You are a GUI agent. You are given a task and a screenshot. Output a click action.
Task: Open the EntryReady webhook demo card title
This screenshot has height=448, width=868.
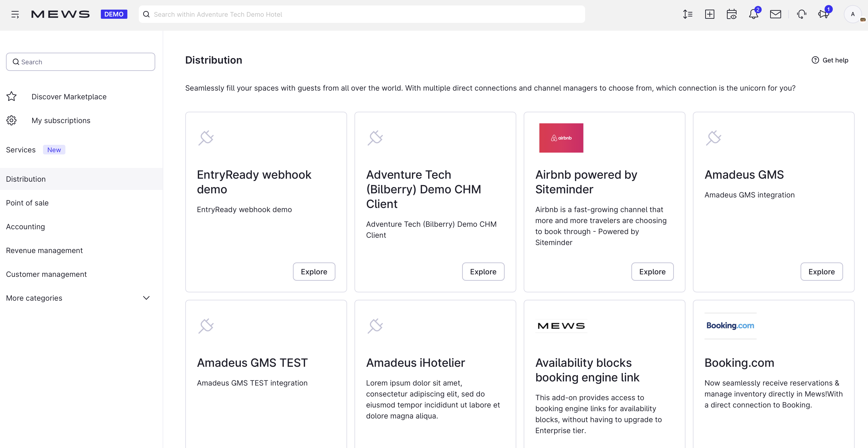click(x=254, y=182)
